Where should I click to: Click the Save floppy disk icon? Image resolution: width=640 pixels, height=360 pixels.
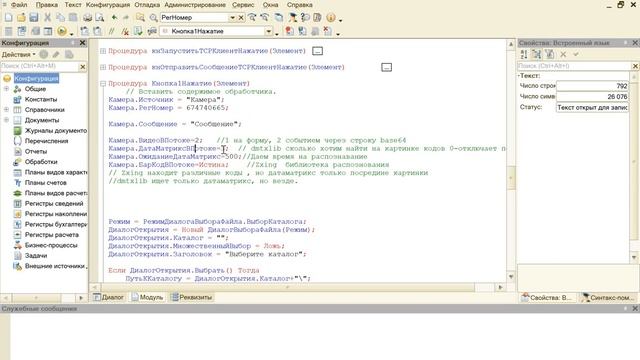coord(34,18)
